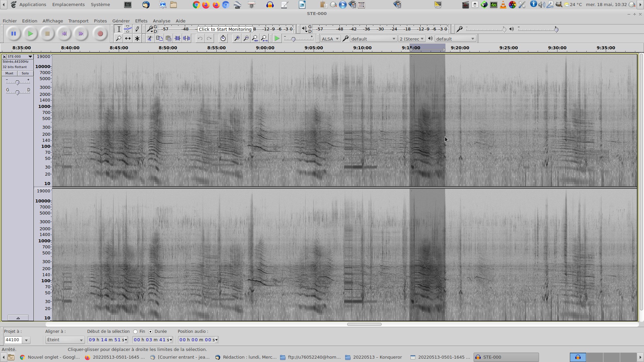Image resolution: width=644 pixels, height=362 pixels.
Task: Click the Silence audio icon
Action: (186, 39)
